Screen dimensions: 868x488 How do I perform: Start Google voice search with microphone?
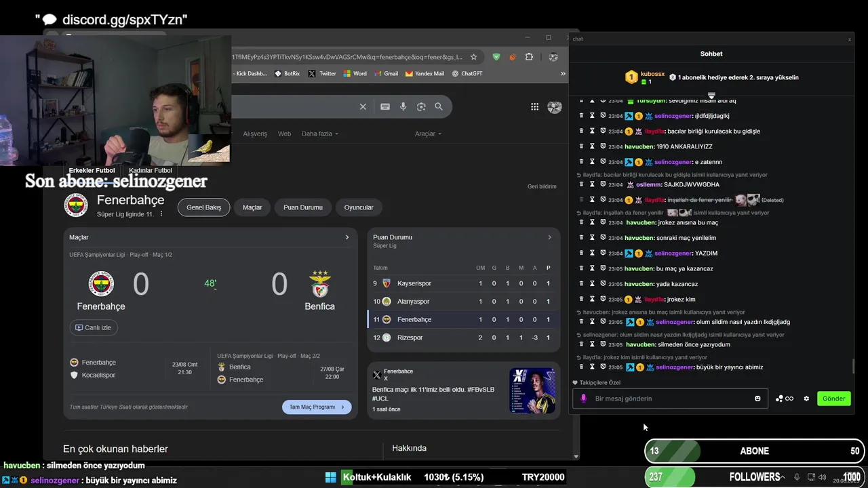point(403,106)
